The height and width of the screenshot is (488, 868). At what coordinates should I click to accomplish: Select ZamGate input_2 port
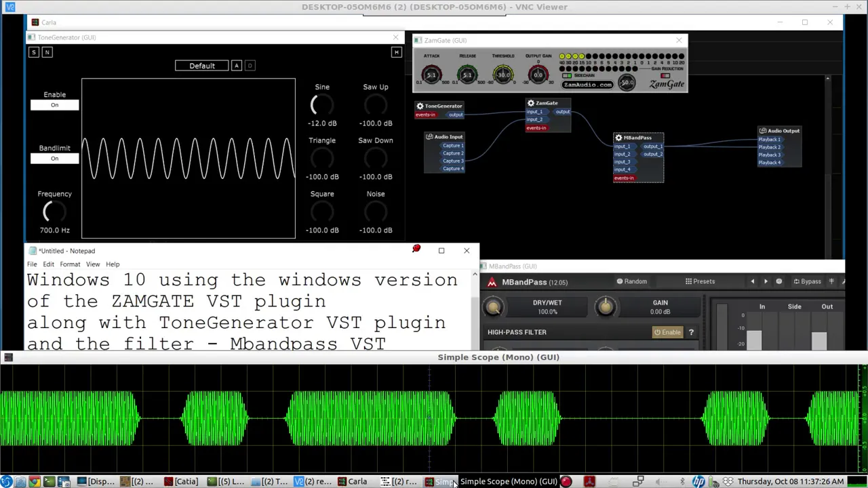(537, 119)
